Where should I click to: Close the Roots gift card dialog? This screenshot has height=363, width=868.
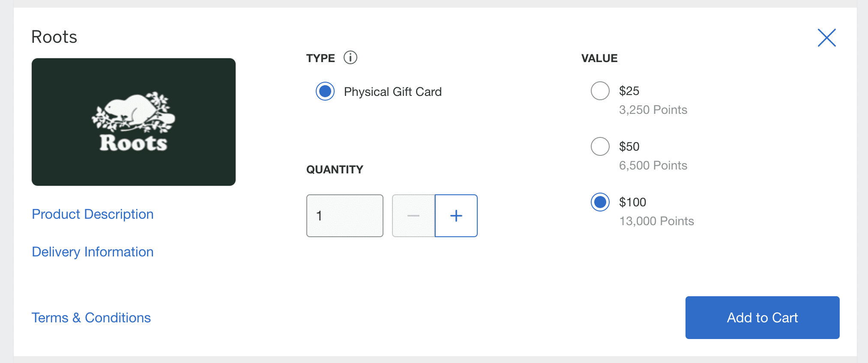[826, 38]
